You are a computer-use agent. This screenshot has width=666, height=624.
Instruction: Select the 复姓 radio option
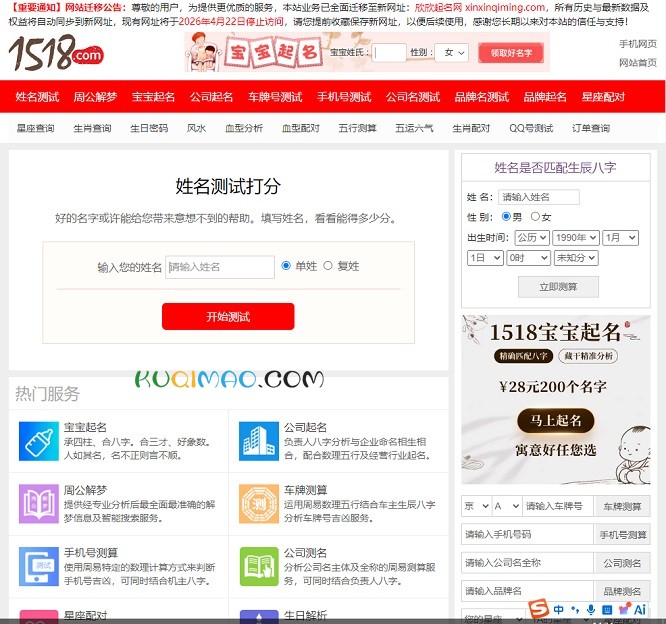point(327,265)
